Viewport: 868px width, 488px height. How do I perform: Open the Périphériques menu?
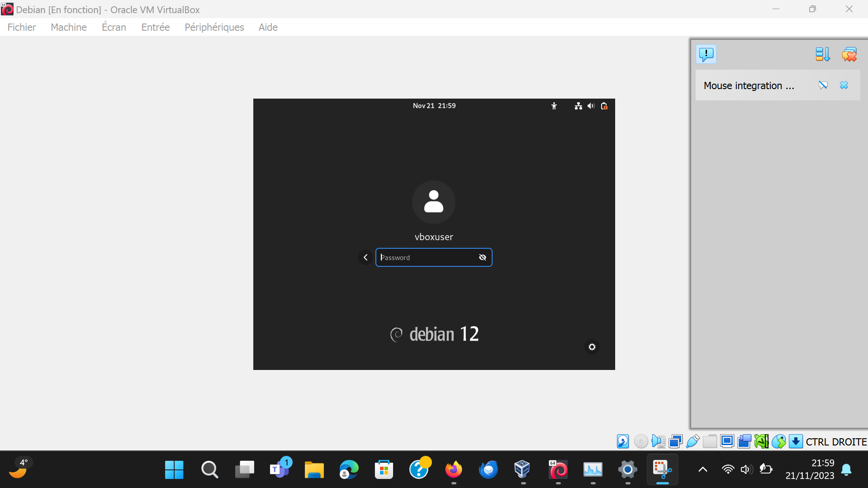click(x=214, y=27)
